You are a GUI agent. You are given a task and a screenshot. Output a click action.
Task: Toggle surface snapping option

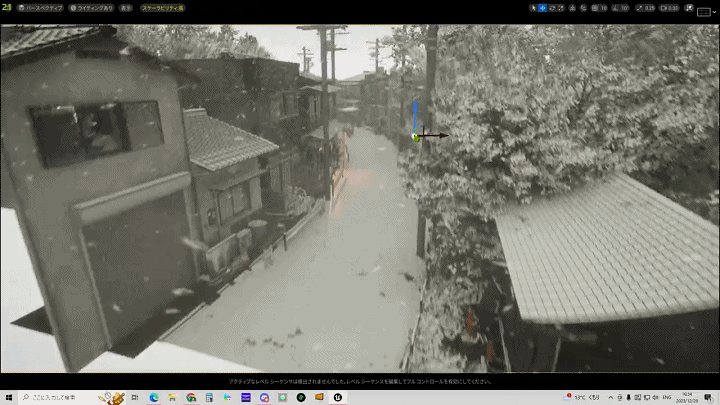(x=584, y=8)
